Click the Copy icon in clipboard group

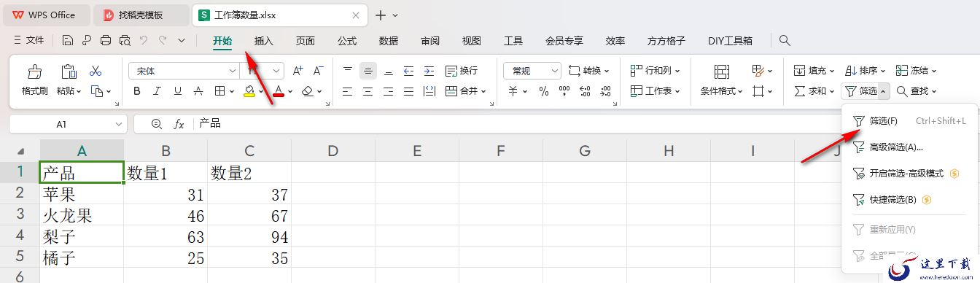tap(97, 91)
